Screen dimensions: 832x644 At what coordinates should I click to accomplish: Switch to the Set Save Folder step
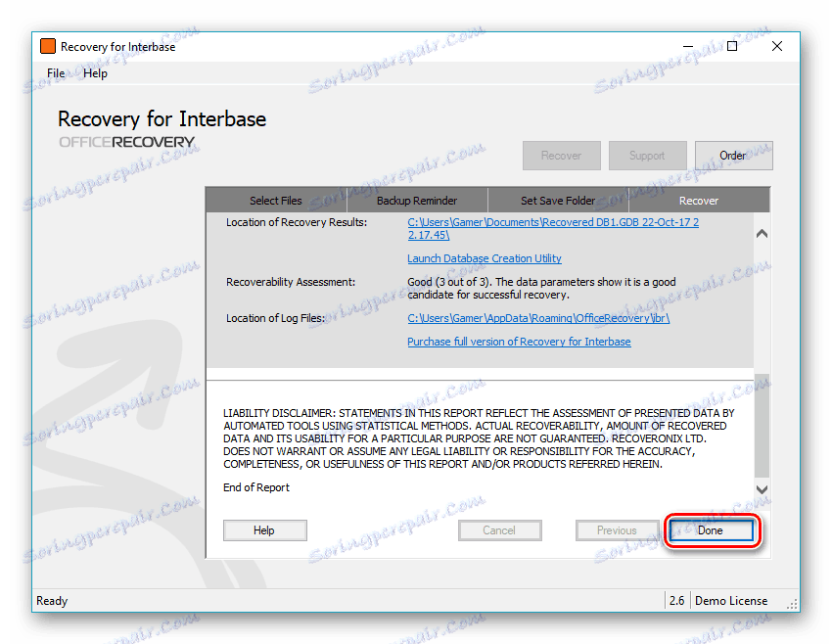(558, 201)
